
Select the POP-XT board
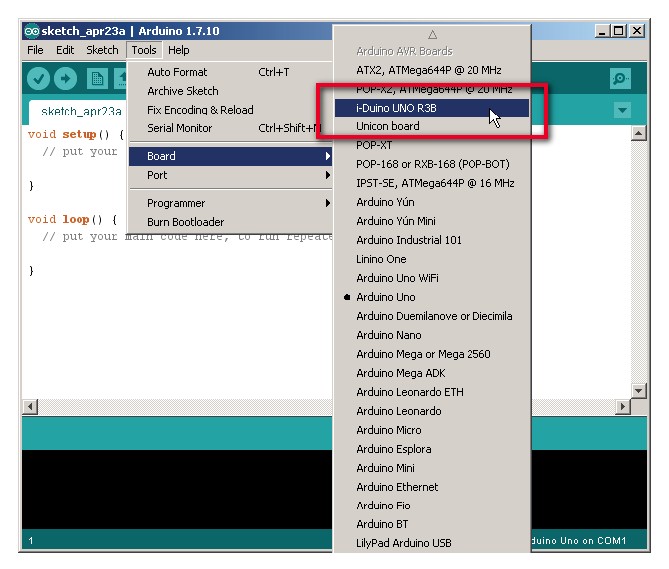coord(432,145)
